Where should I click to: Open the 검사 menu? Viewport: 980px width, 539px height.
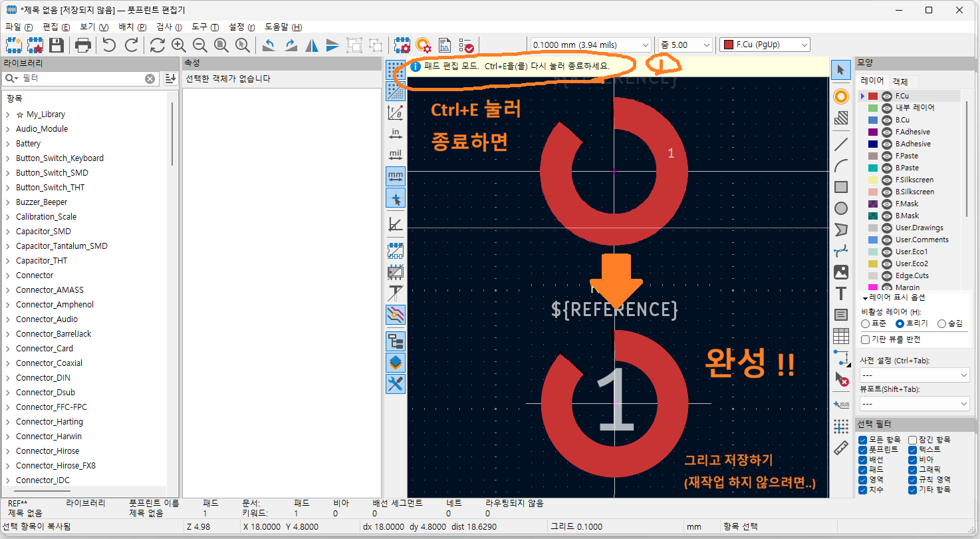pos(169,27)
